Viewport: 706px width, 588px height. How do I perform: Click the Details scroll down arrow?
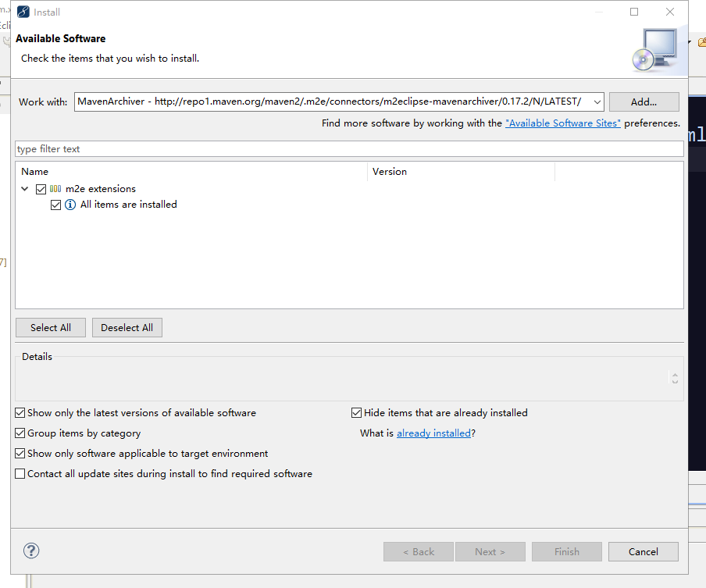click(x=675, y=382)
